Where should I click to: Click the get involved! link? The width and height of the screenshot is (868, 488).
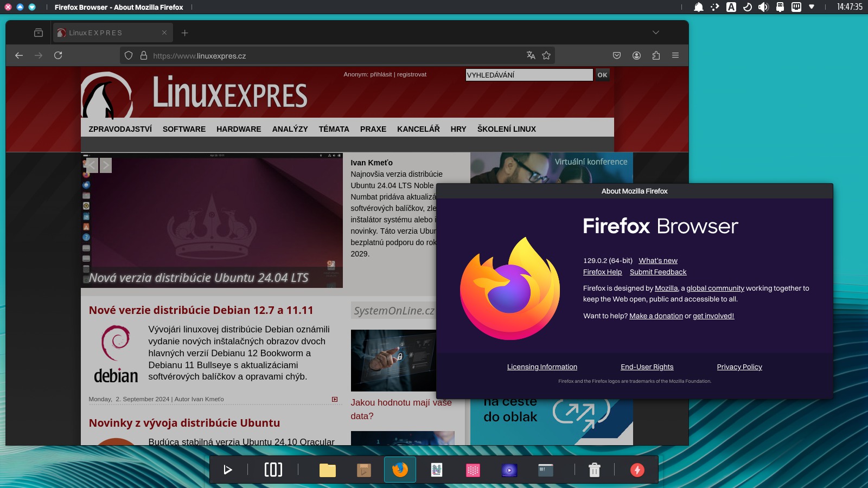tap(713, 316)
